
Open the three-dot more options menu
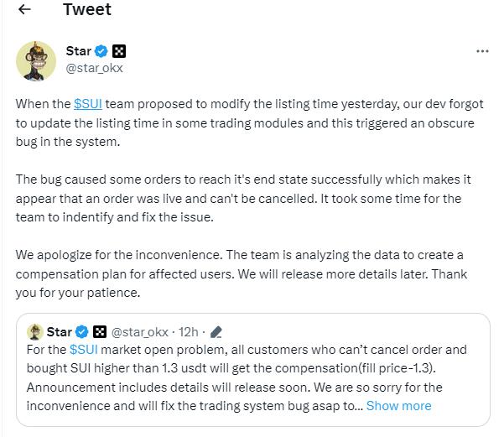pyautogui.click(x=481, y=51)
